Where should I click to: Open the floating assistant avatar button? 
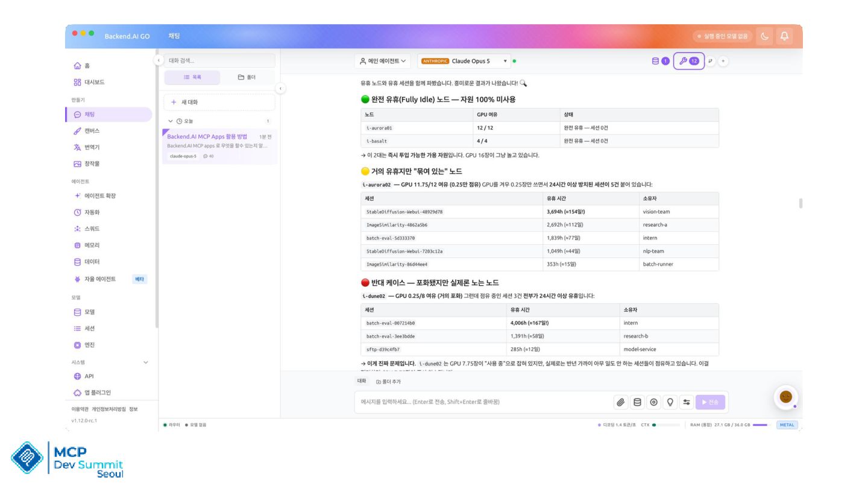coord(785,397)
